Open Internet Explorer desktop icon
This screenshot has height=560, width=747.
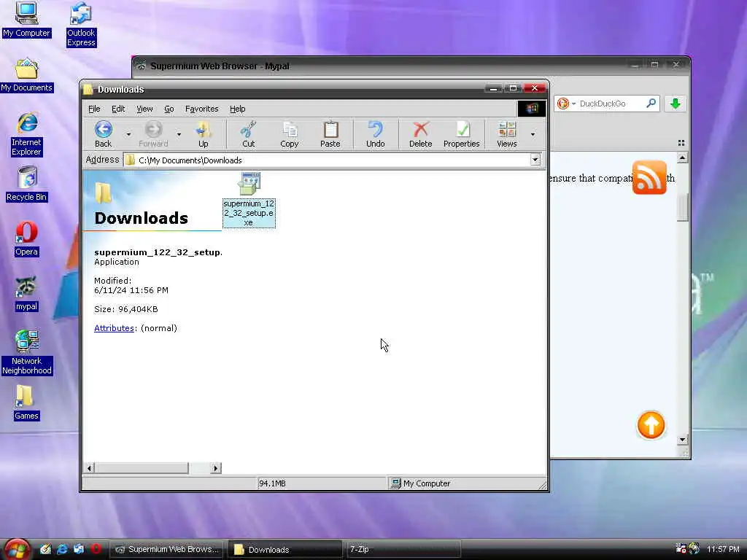(x=27, y=135)
